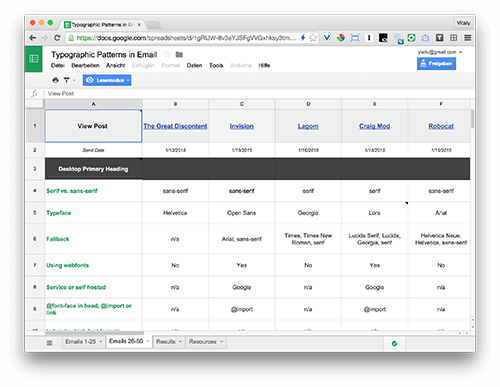Open the filter icon in toolbar
This screenshot has width=500, height=387.
pyautogui.click(x=66, y=80)
